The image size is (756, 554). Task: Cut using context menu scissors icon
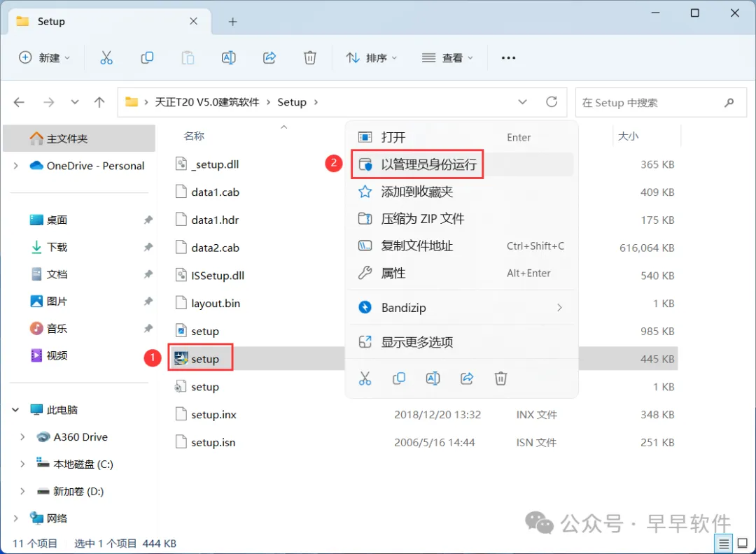365,378
